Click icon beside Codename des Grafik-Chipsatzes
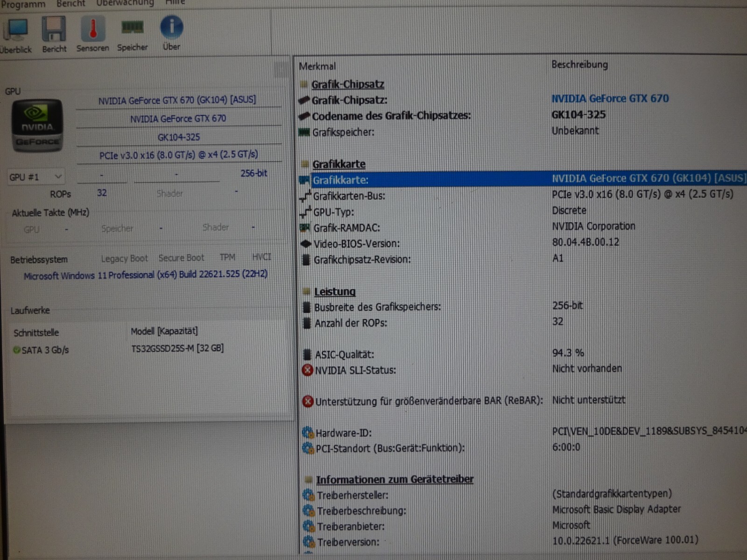747x560 pixels. (305, 116)
